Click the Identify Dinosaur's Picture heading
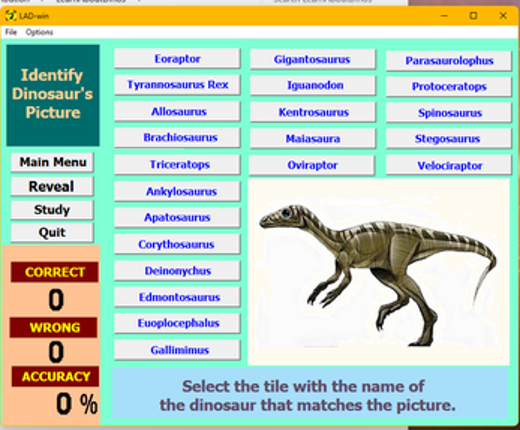The width and height of the screenshot is (520, 430). pos(53,95)
